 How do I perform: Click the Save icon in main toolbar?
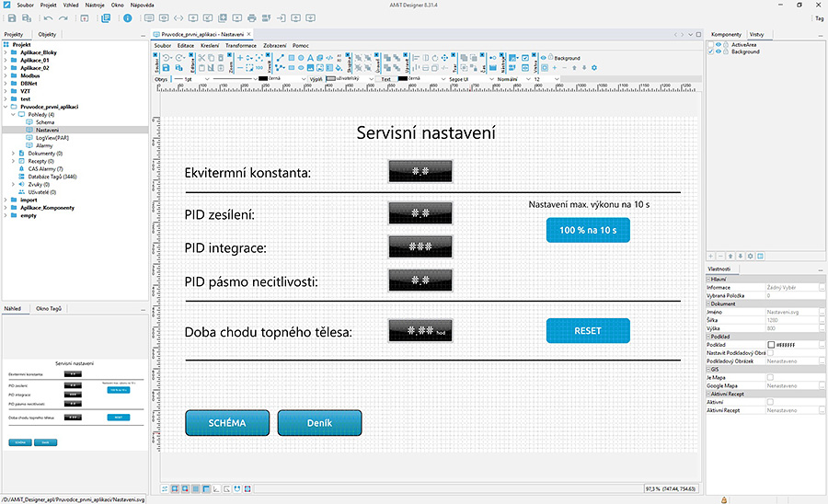tap(12, 18)
